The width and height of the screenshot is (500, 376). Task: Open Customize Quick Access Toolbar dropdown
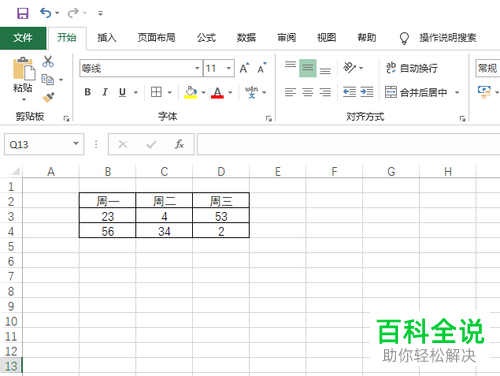(100, 13)
